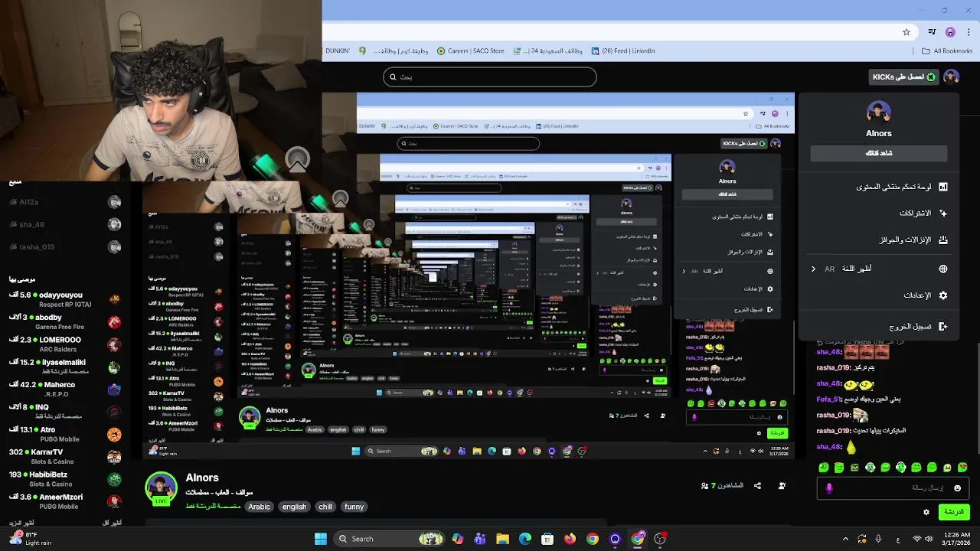Open Chrome from taskbar
Viewport: 980px width, 551px height.
tap(593, 539)
